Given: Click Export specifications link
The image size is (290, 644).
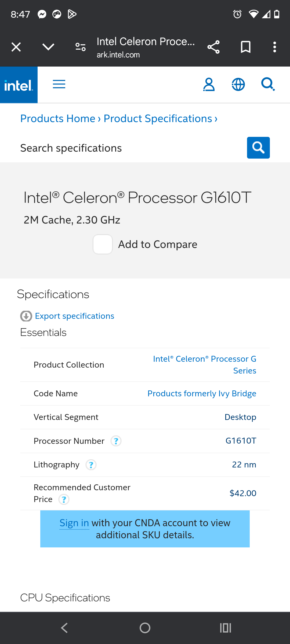Looking at the screenshot, I should pos(74,316).
